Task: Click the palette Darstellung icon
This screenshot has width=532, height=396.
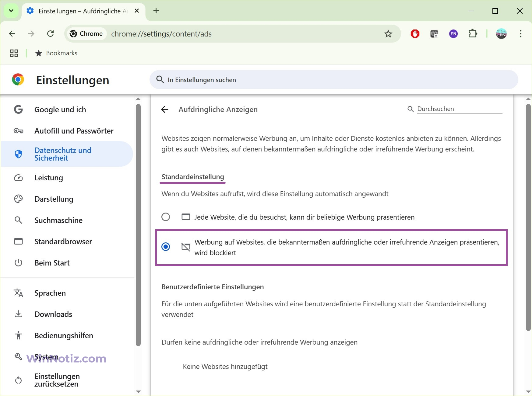Action: coord(18,199)
